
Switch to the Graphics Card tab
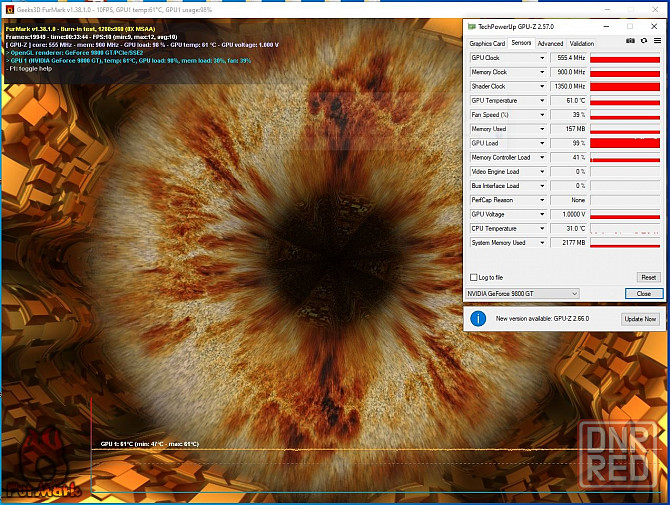pyautogui.click(x=487, y=44)
